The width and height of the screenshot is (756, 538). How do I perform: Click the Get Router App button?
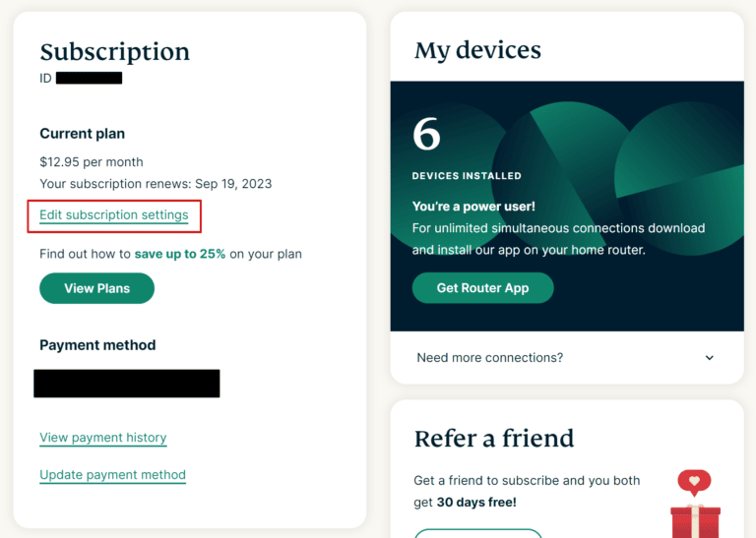(482, 288)
